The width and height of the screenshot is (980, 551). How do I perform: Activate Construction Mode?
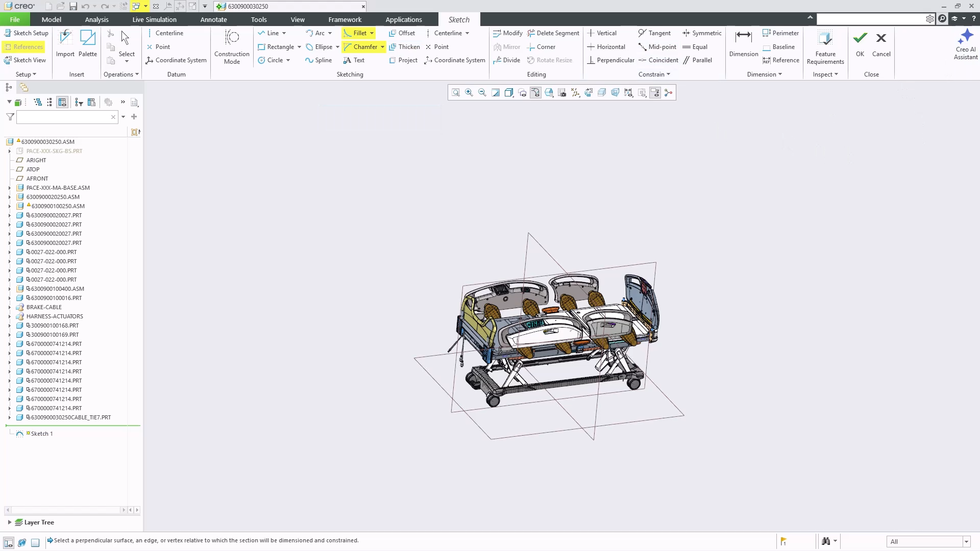coord(232,47)
